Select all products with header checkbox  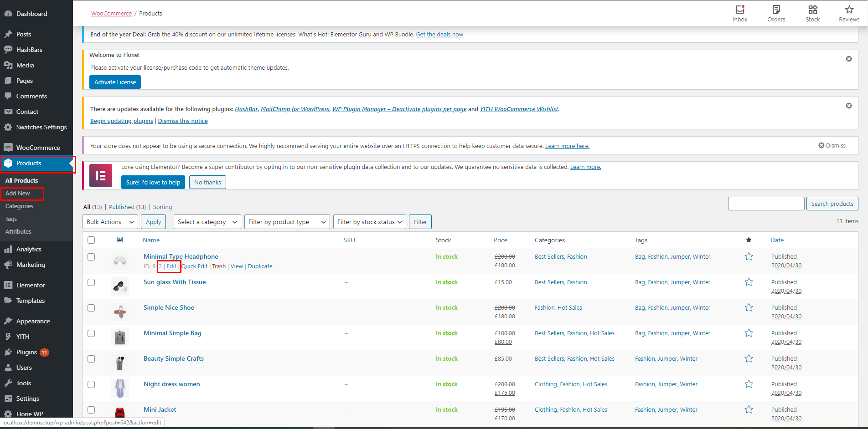[x=91, y=240]
